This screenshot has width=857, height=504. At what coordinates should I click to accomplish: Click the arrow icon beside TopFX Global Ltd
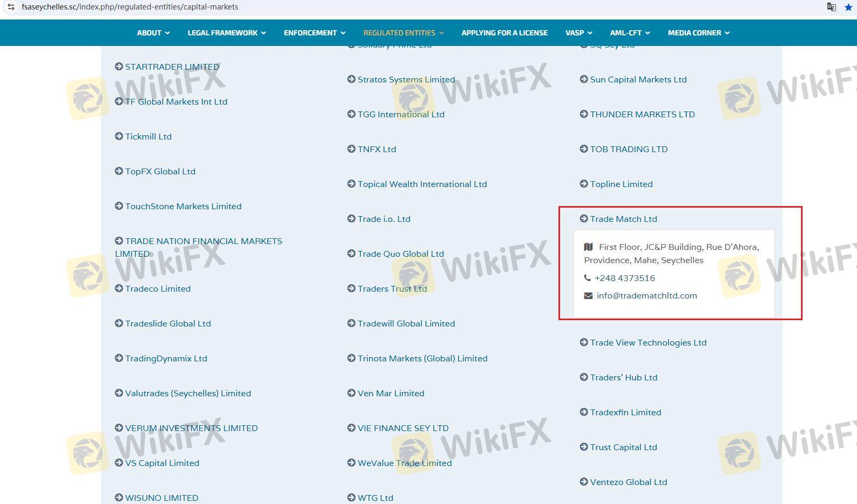click(119, 171)
